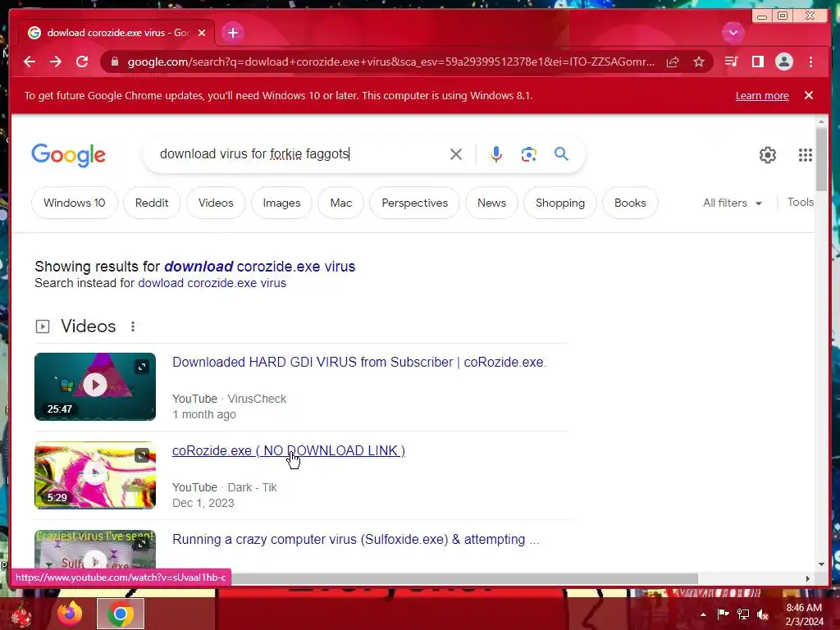Expand the All filters dropdown
840x630 pixels.
[x=733, y=203]
